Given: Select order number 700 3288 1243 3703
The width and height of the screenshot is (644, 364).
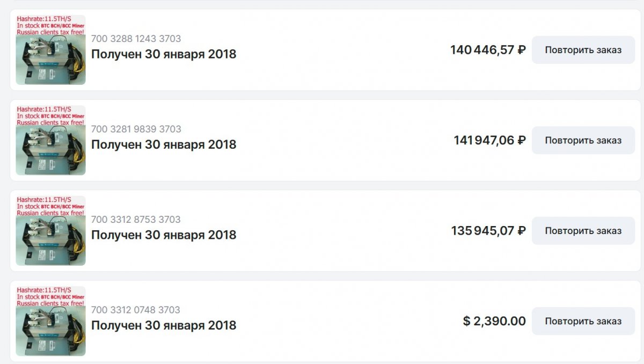Looking at the screenshot, I should click(136, 39).
